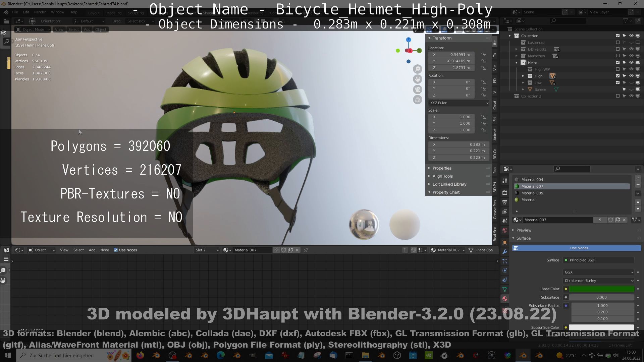Open node editor Add menu
The width and height of the screenshot is (644, 362).
point(92,250)
